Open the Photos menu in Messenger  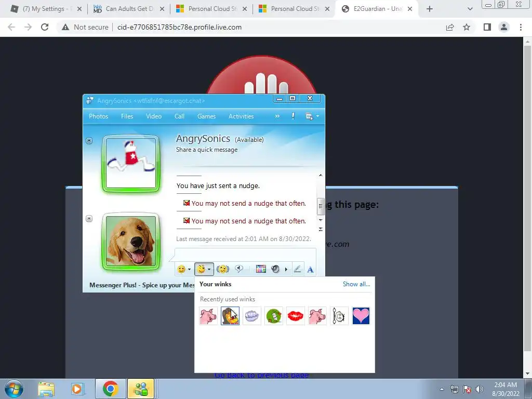click(x=98, y=116)
